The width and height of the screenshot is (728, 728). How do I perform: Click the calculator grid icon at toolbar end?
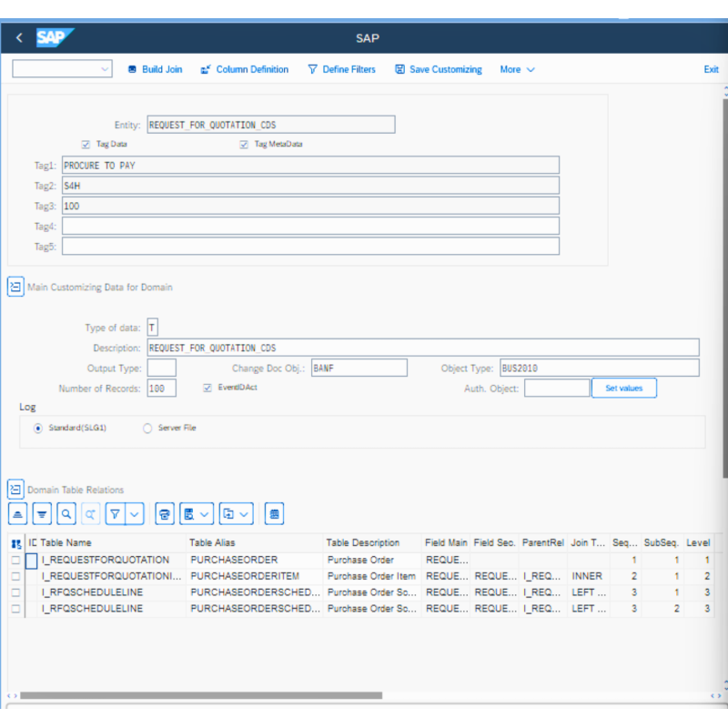274,513
